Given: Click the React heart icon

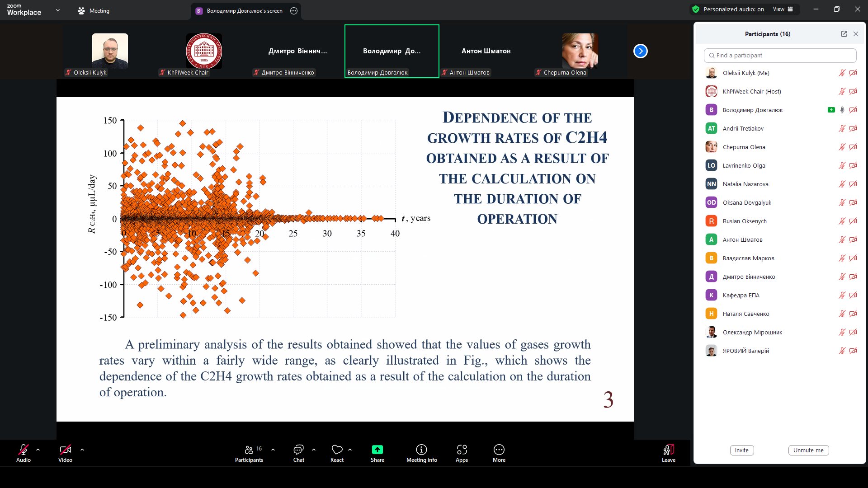Looking at the screenshot, I should pyautogui.click(x=337, y=450).
